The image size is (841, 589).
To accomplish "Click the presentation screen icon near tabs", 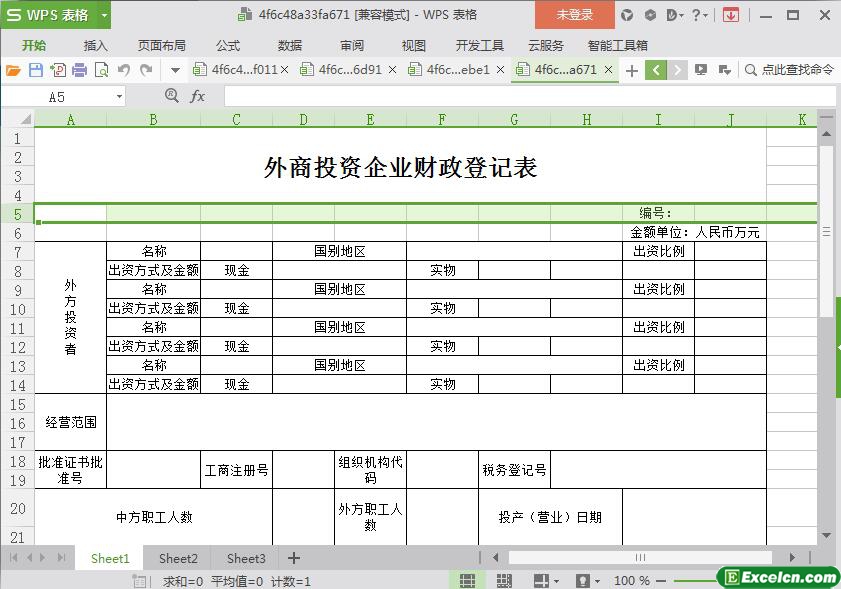I will 700,70.
